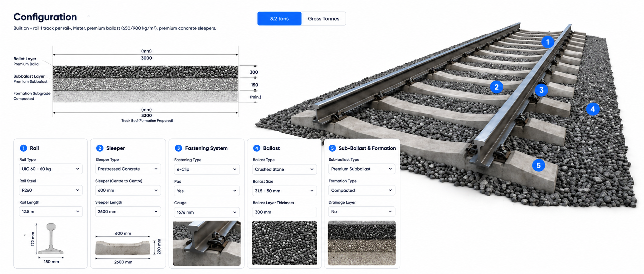
Task: Click the ballast stones photo thumbnail
Action: 284,243
